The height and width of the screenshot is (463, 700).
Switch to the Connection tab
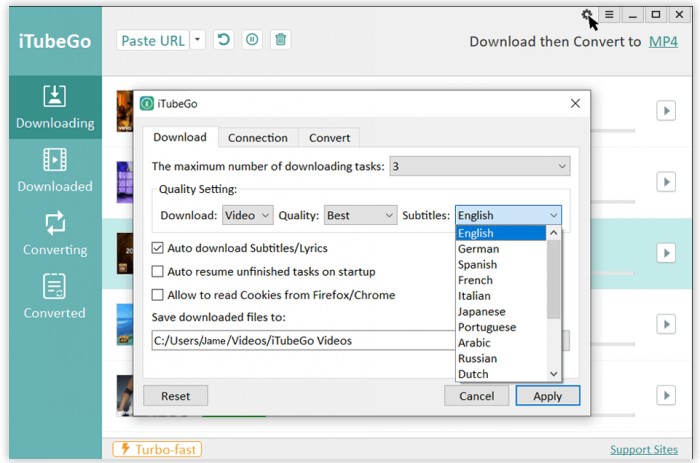click(257, 138)
